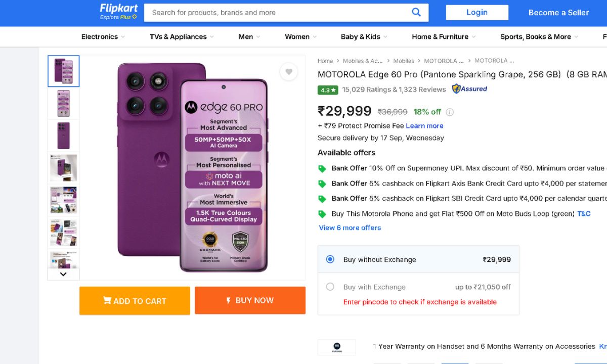Select Buy without Exchange option
This screenshot has height=364, width=607.
[x=330, y=259]
